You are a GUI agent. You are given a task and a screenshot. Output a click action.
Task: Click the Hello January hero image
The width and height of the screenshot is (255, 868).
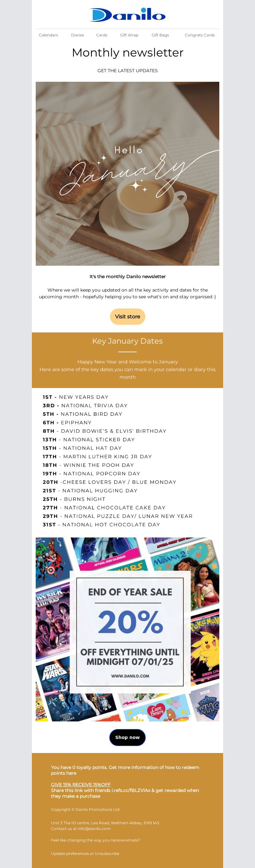click(x=127, y=173)
